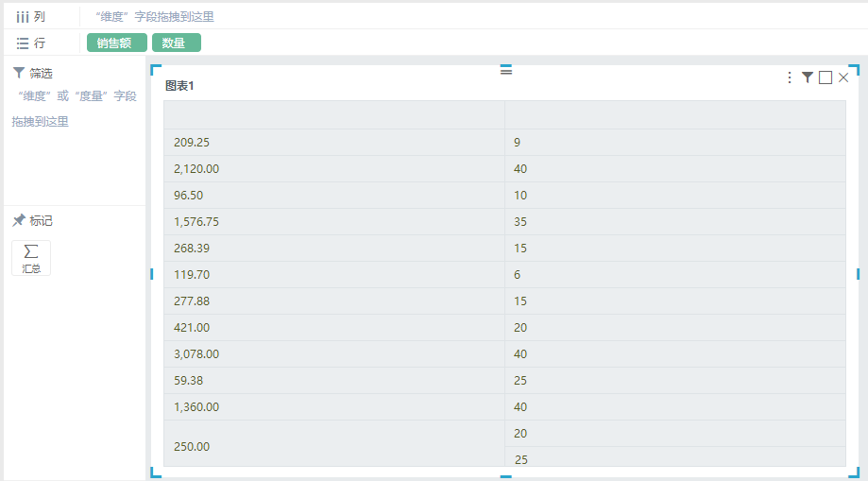The width and height of the screenshot is (868, 481).
Task: Click quantity cell 6 beside 119.70
Action: pyautogui.click(x=675, y=275)
